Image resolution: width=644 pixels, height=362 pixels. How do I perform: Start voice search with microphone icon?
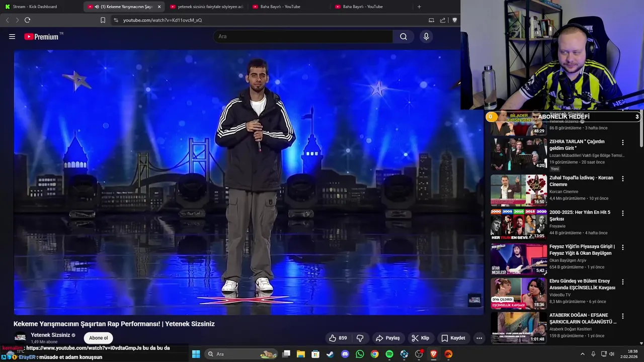click(x=426, y=37)
